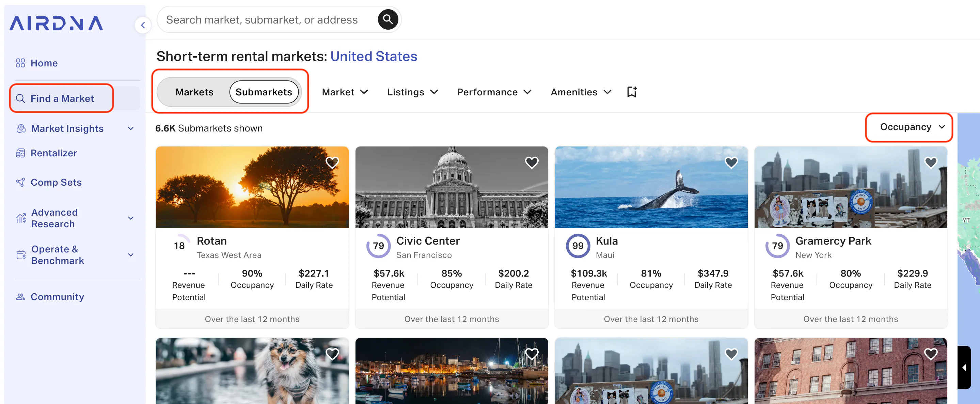Image resolution: width=980 pixels, height=404 pixels.
Task: Click the Operate & Benchmark icon
Action: click(21, 255)
